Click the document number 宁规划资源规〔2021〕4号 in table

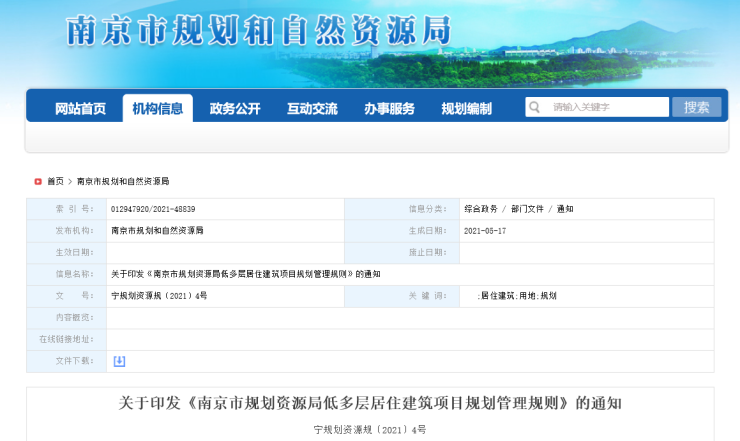click(x=159, y=296)
